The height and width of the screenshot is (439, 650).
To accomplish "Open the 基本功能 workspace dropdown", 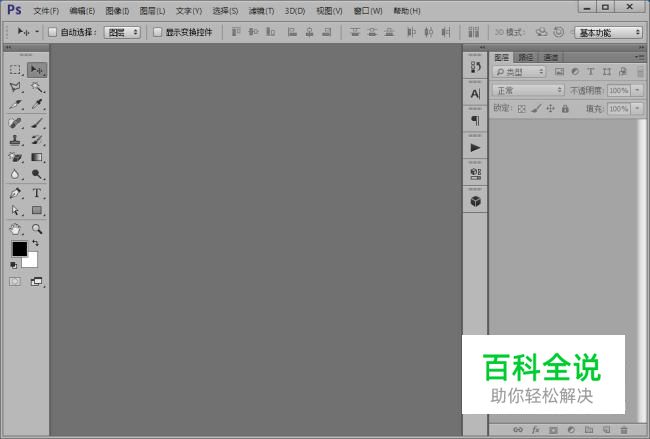I will pyautogui.click(x=608, y=32).
